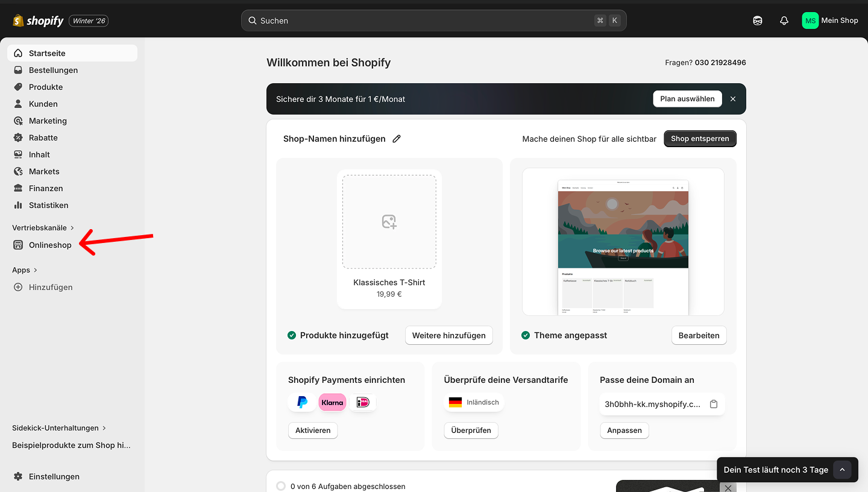Click the Finanzen bank icon
This screenshot has height=492, width=868.
coord(18,188)
